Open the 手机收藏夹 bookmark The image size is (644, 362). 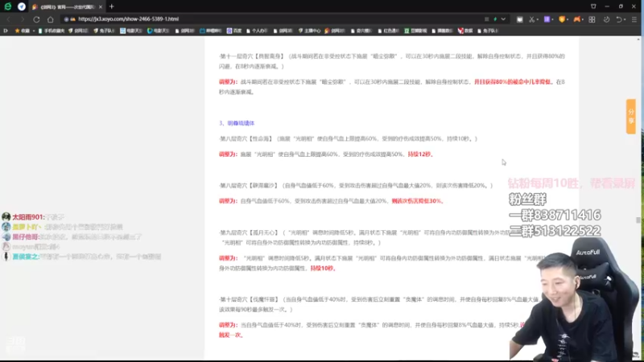click(52, 31)
